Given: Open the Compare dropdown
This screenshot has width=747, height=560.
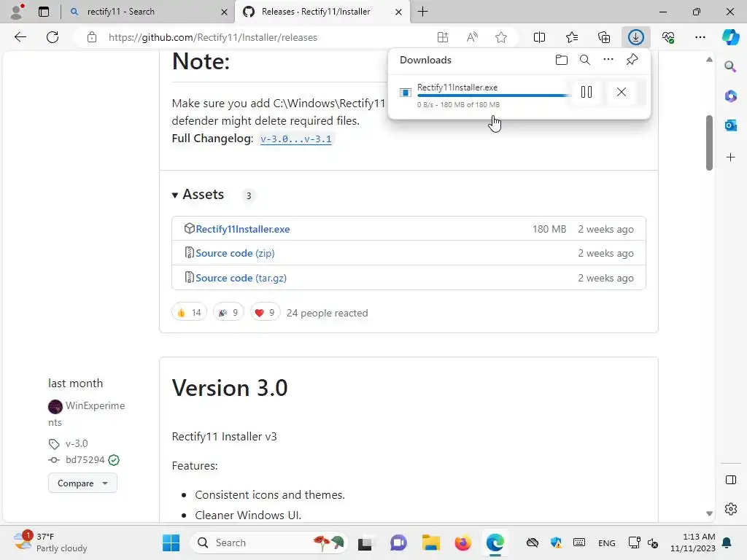Looking at the screenshot, I should (x=82, y=483).
